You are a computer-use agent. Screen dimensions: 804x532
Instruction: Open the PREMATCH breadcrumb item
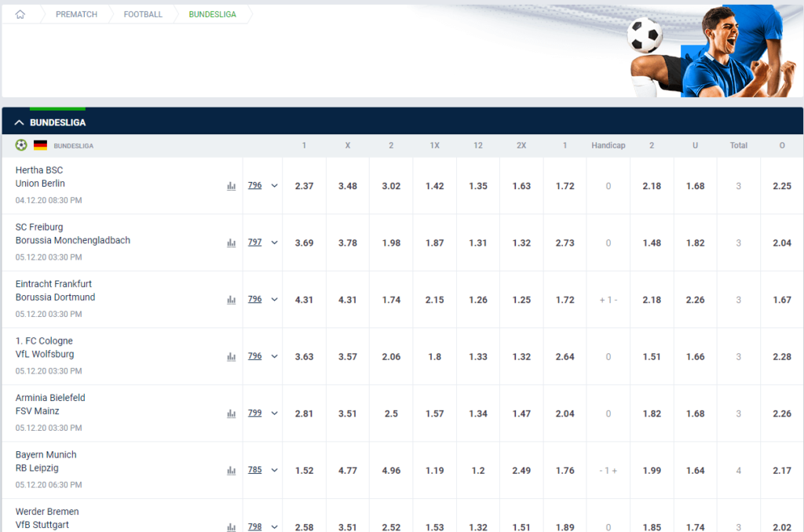pos(76,14)
